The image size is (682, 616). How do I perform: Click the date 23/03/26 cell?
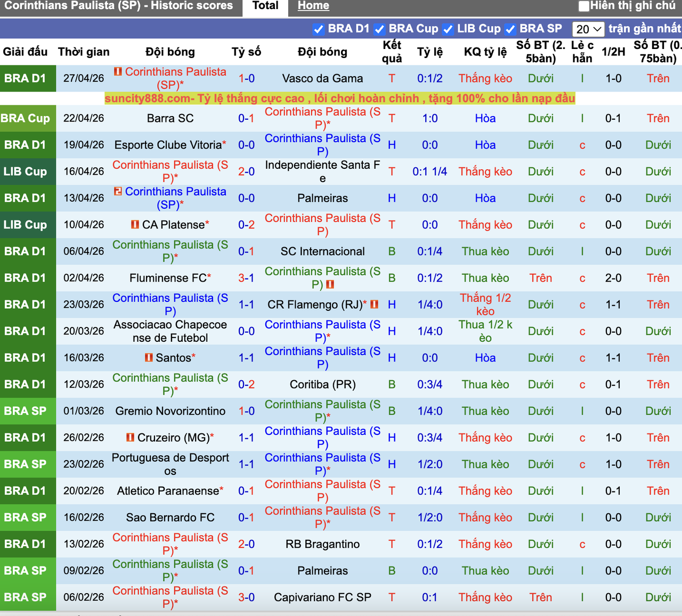point(84,305)
